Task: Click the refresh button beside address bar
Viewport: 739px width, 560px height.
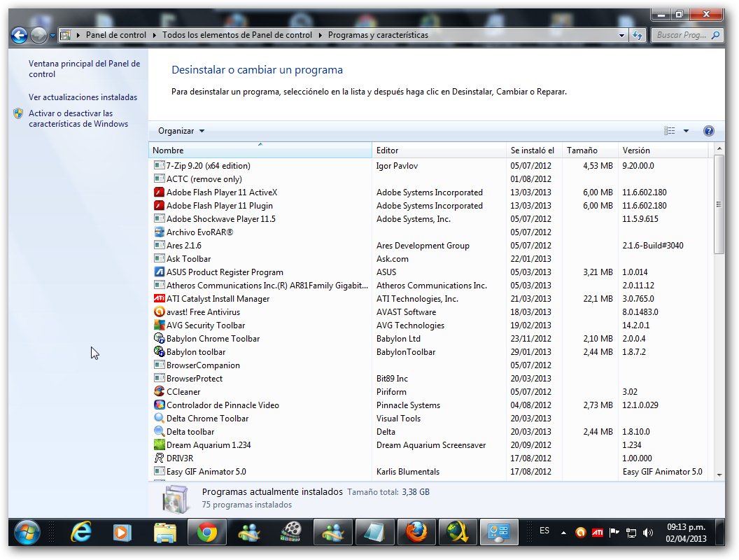Action: point(638,35)
